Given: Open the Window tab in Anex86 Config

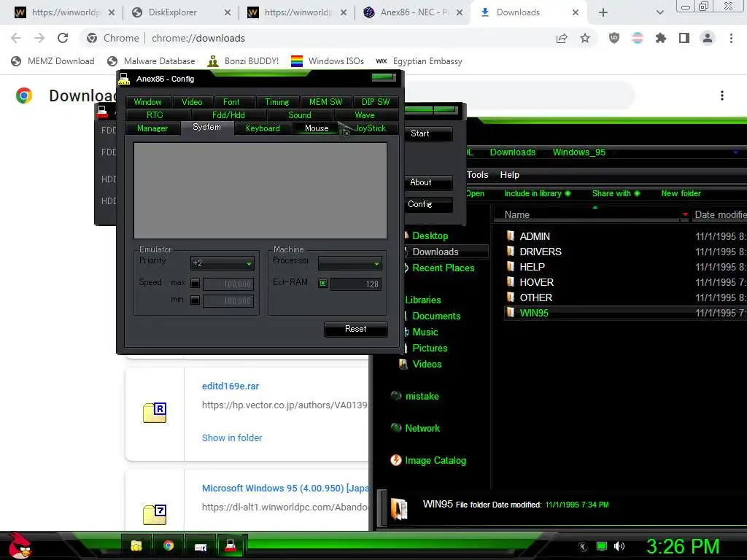Looking at the screenshot, I should [x=147, y=102].
